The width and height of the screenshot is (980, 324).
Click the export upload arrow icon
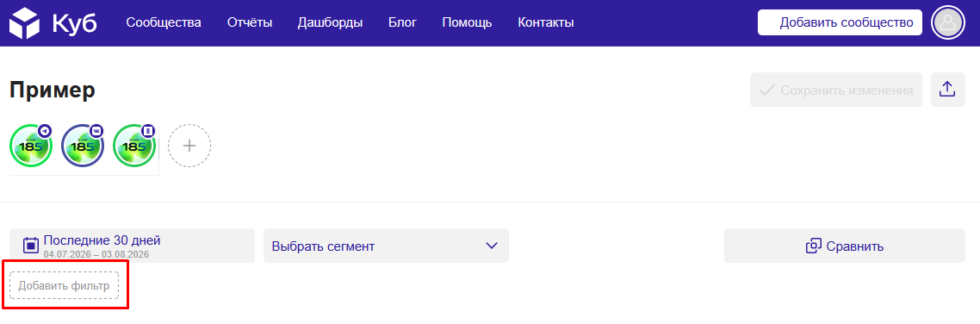point(947,90)
